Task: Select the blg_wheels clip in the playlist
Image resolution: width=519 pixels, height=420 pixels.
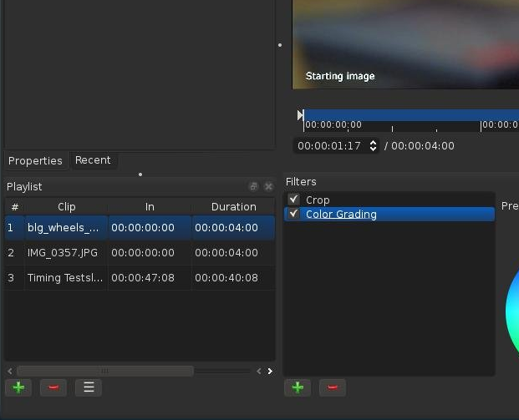Action: 140,227
